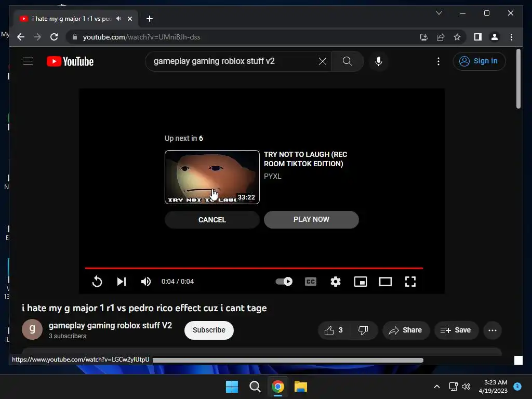
Task: Enable miniplayer mode
Action: [361, 282]
